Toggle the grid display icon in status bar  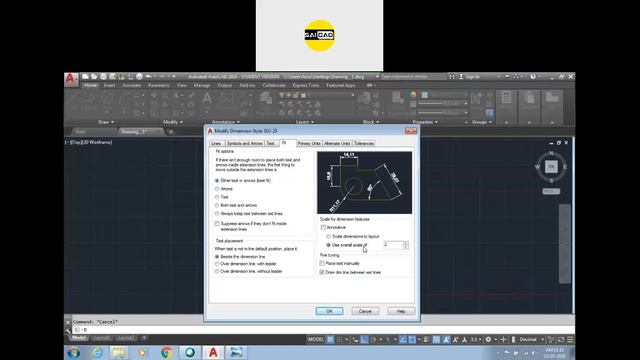click(x=330, y=340)
